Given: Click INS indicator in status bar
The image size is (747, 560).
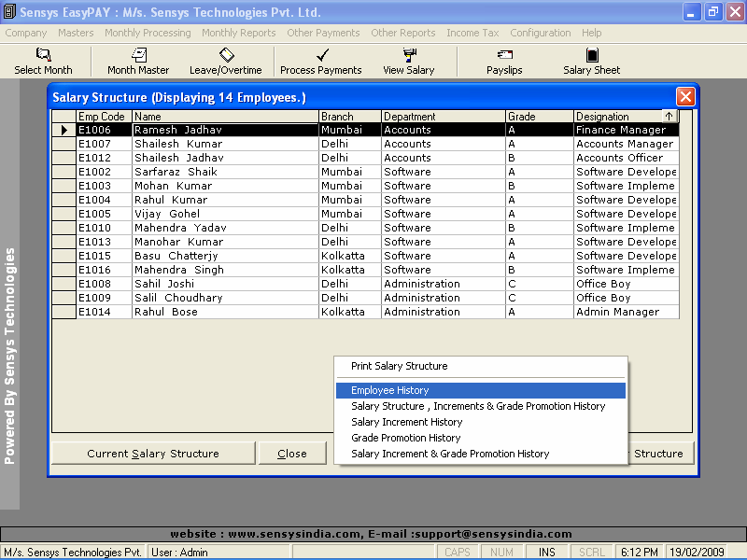Looking at the screenshot, I should (547, 552).
